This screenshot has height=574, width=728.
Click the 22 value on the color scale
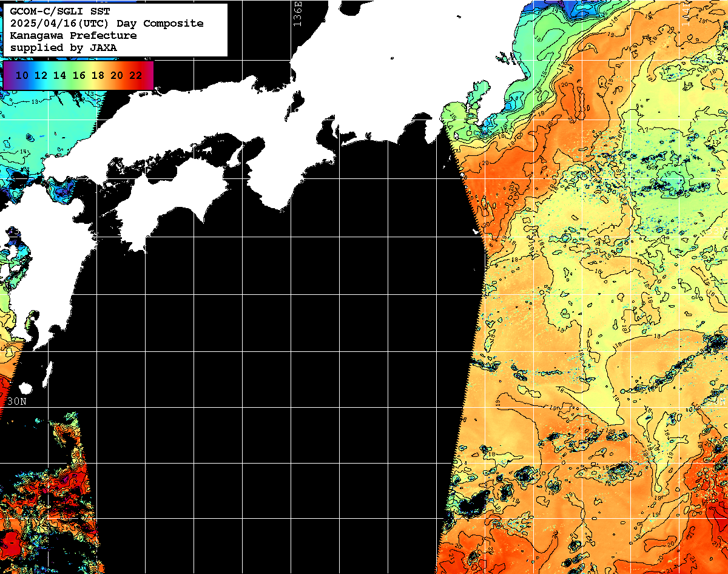(136, 75)
